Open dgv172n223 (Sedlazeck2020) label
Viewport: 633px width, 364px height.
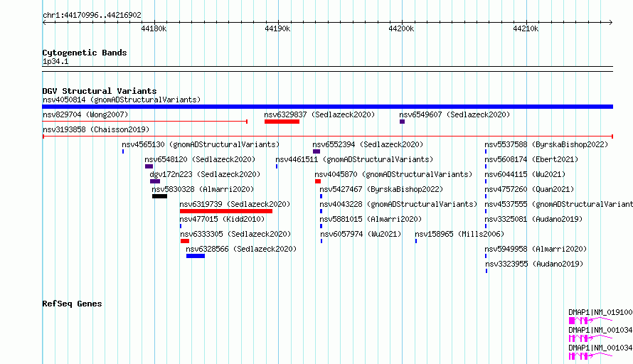[x=205, y=174]
